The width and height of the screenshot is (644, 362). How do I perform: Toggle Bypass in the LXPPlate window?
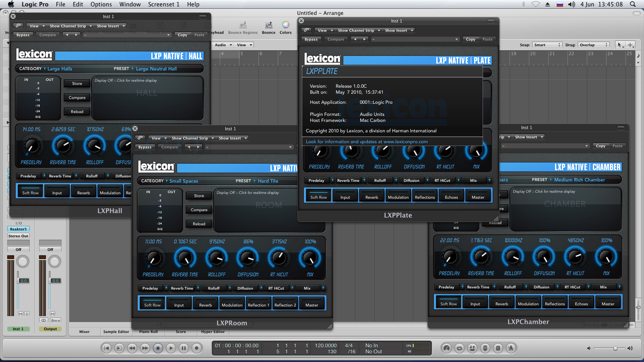tap(311, 39)
